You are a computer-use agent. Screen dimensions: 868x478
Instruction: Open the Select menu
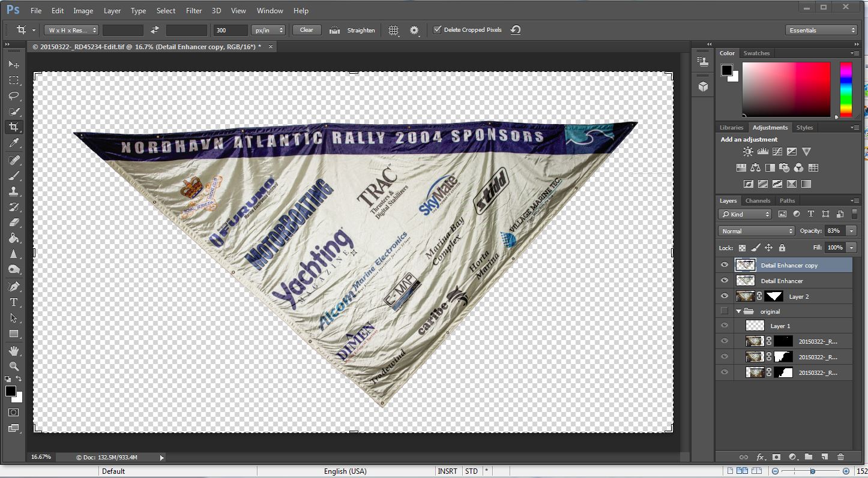[166, 11]
